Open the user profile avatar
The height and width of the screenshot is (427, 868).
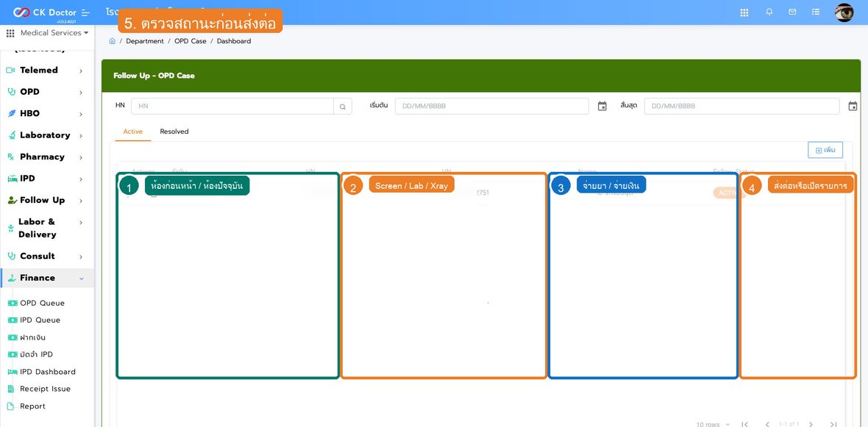pyautogui.click(x=844, y=12)
